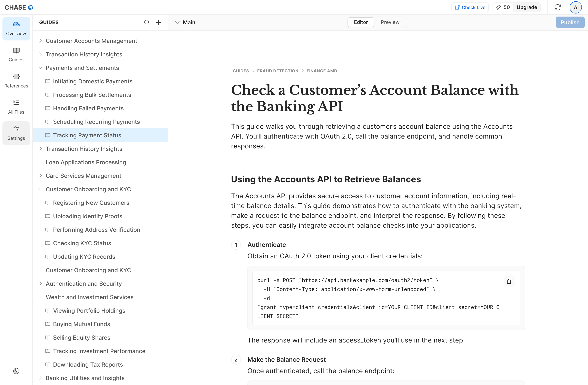Switch to Preview mode
The height and width of the screenshot is (385, 588).
[390, 22]
